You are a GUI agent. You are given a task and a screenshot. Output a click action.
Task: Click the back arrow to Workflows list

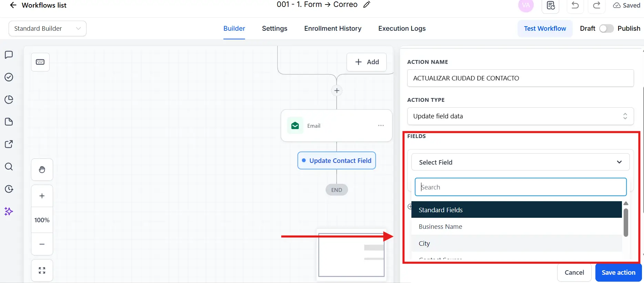point(13,5)
